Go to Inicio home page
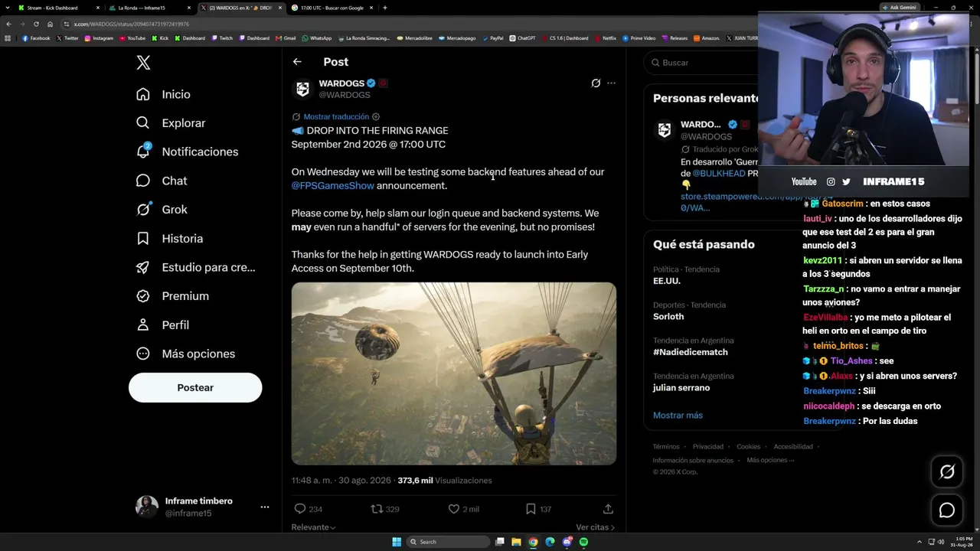The width and height of the screenshot is (980, 551). 163,94
